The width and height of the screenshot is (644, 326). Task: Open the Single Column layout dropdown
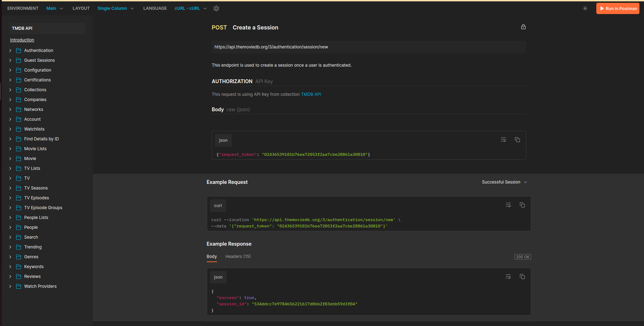point(115,8)
